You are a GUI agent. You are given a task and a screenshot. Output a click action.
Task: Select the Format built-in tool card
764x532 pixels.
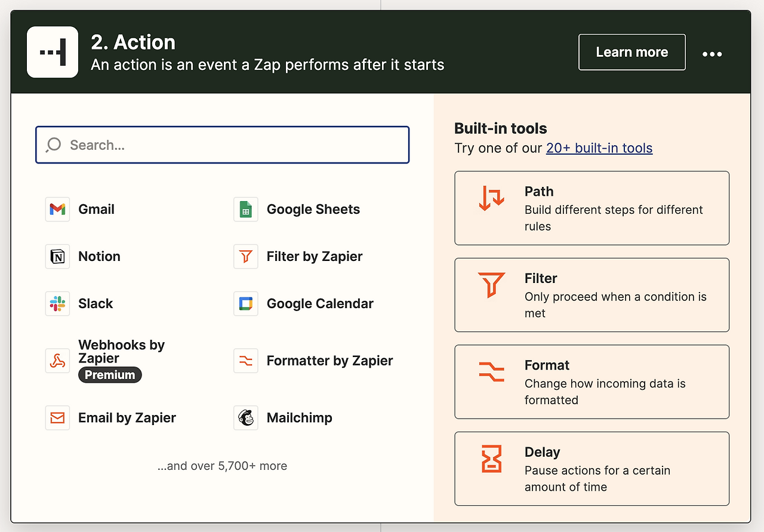pos(592,382)
